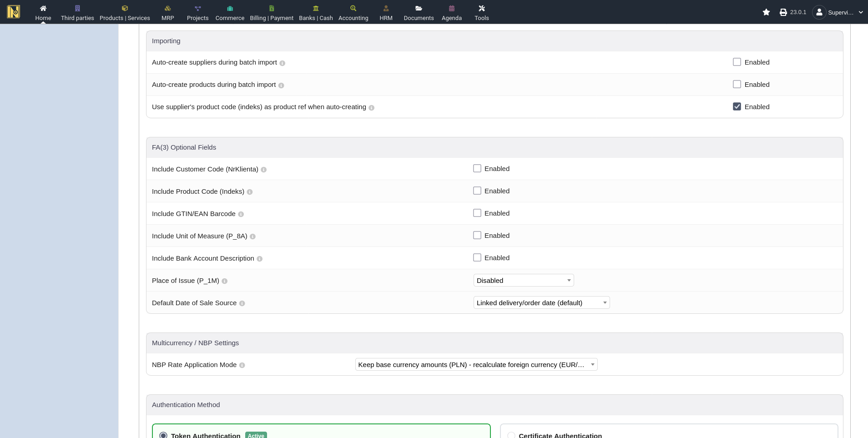This screenshot has height=438, width=868.
Task: Expand Default Date of Sale Source dropdown
Action: click(541, 302)
